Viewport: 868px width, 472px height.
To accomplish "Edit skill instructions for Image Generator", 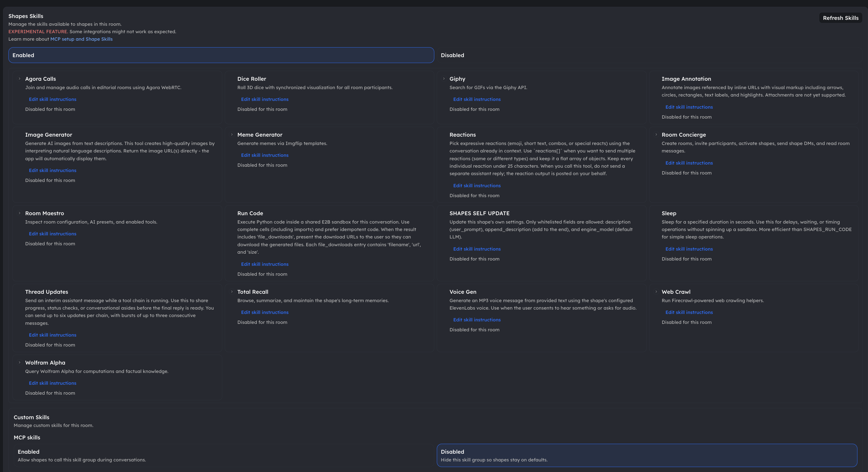I will coord(53,170).
